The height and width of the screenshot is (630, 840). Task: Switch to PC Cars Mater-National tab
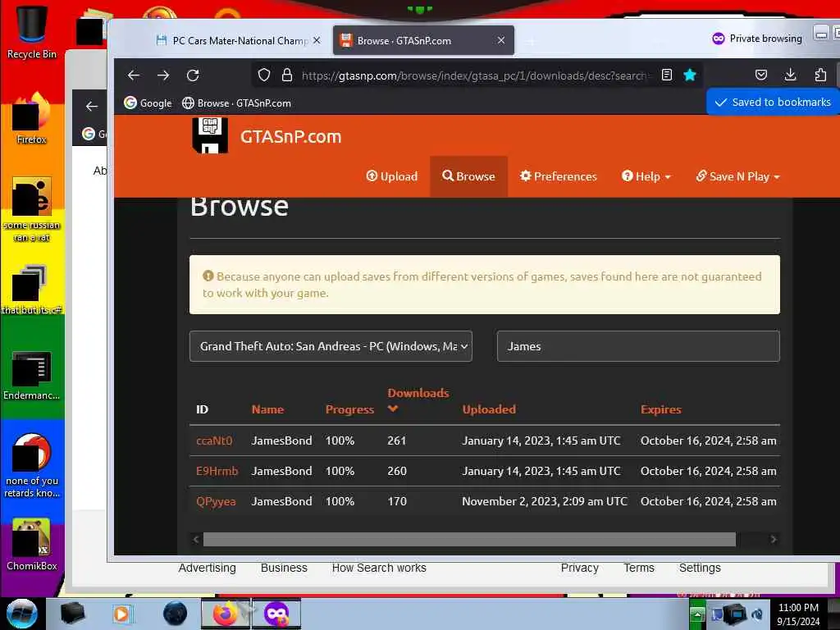(239, 40)
